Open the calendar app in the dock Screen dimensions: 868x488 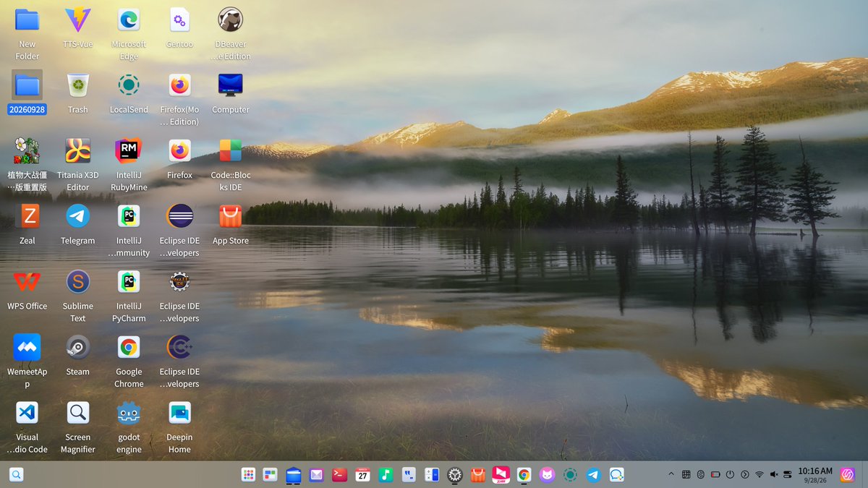click(x=362, y=474)
